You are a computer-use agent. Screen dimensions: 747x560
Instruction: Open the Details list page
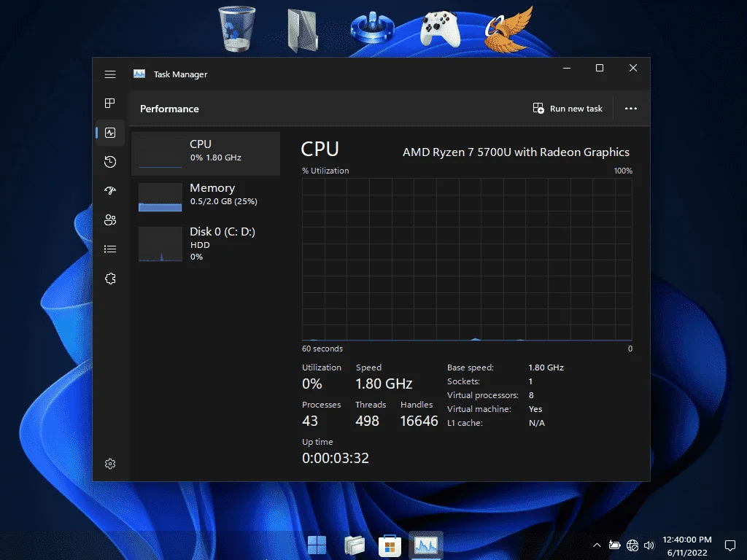pos(110,249)
